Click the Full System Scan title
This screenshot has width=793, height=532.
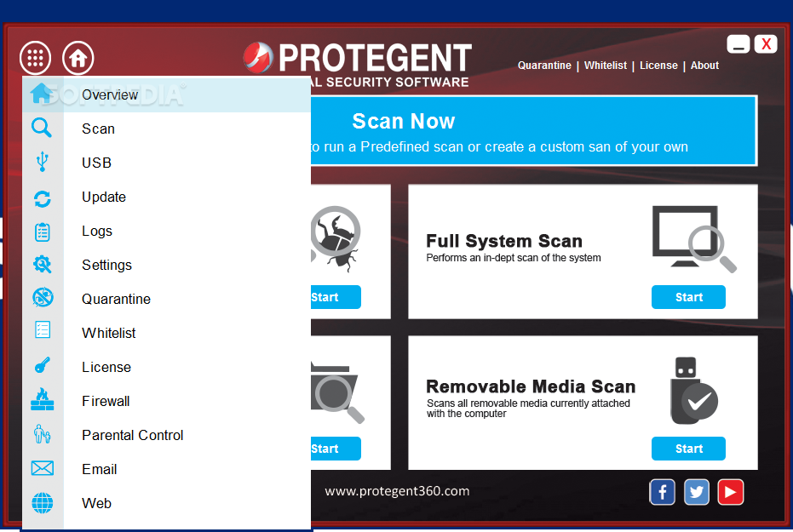pos(504,241)
